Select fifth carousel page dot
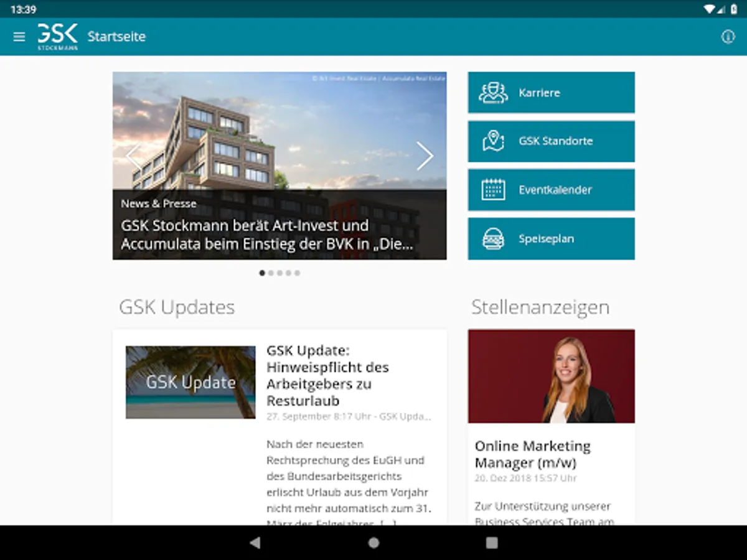This screenshot has height=560, width=747. click(x=297, y=273)
